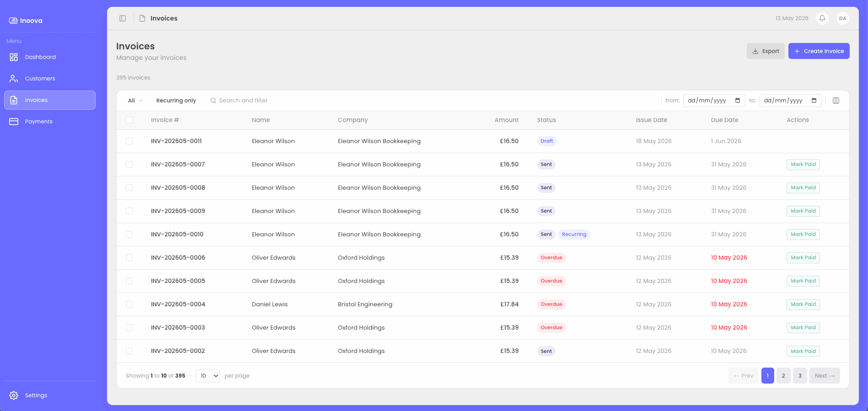Viewport: 868px width, 411px height.
Task: Click the Issue Date column header
Action: [652, 120]
